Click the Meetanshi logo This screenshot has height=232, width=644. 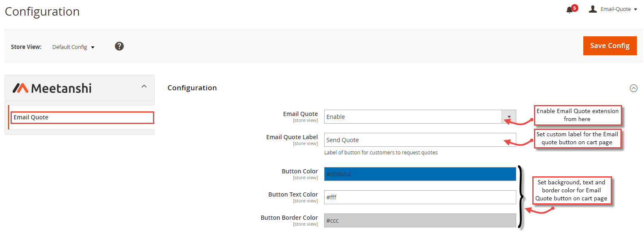pyautogui.click(x=52, y=88)
